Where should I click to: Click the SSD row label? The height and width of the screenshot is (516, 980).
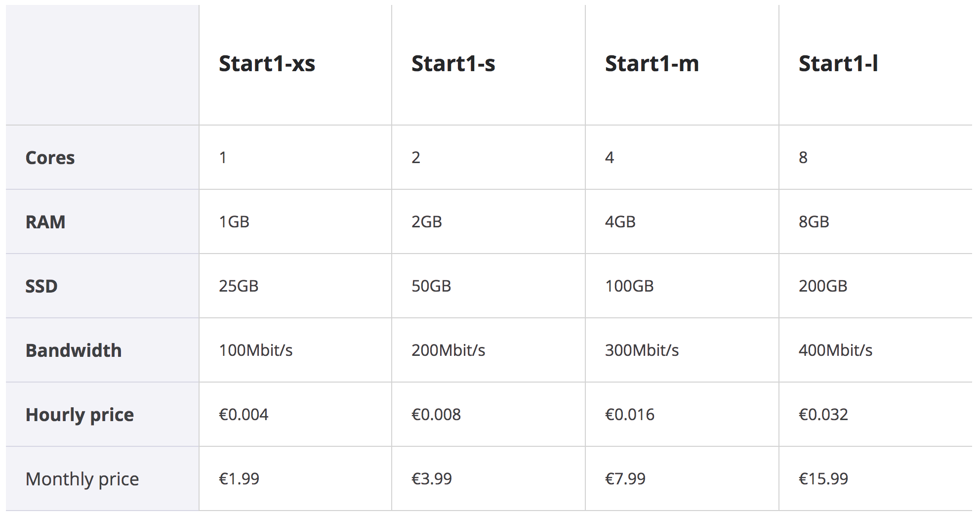(41, 286)
